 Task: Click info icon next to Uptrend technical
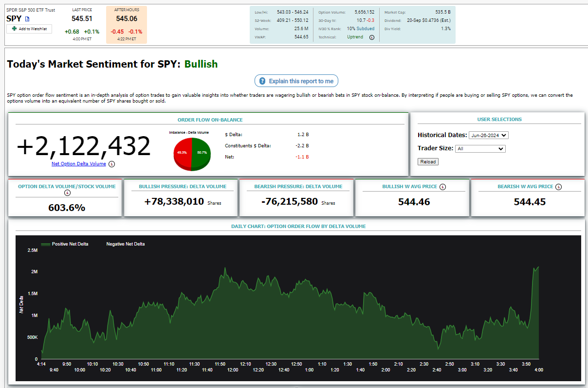click(x=372, y=37)
